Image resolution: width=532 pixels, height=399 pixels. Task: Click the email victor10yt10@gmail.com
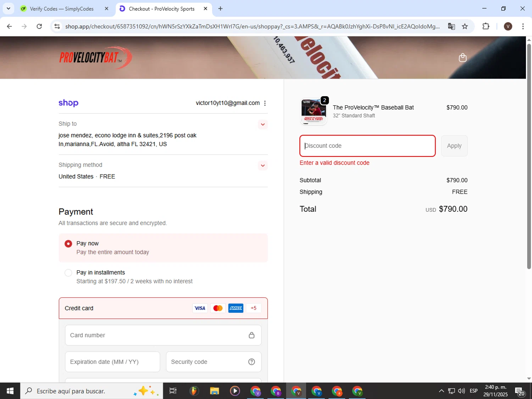(x=228, y=103)
